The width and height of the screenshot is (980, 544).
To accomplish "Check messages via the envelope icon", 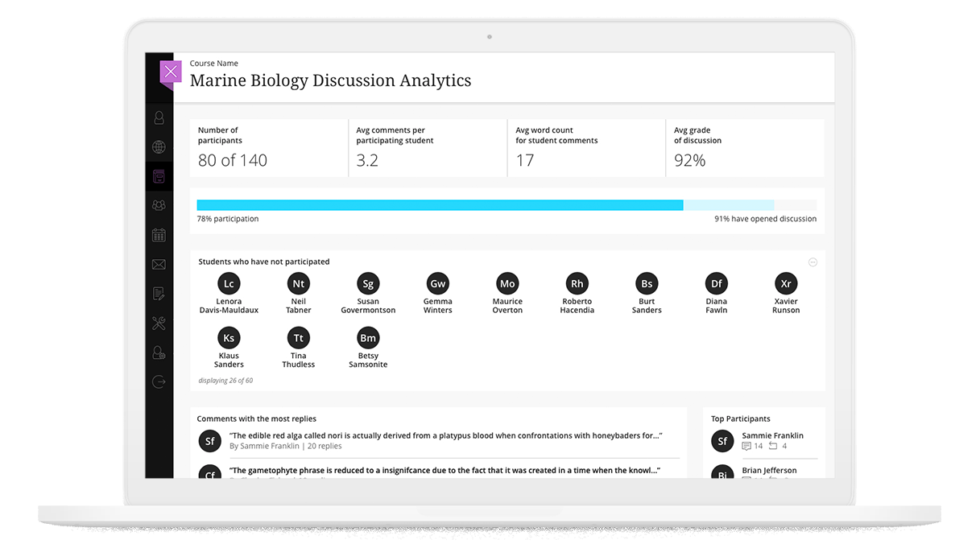I will coord(159,264).
